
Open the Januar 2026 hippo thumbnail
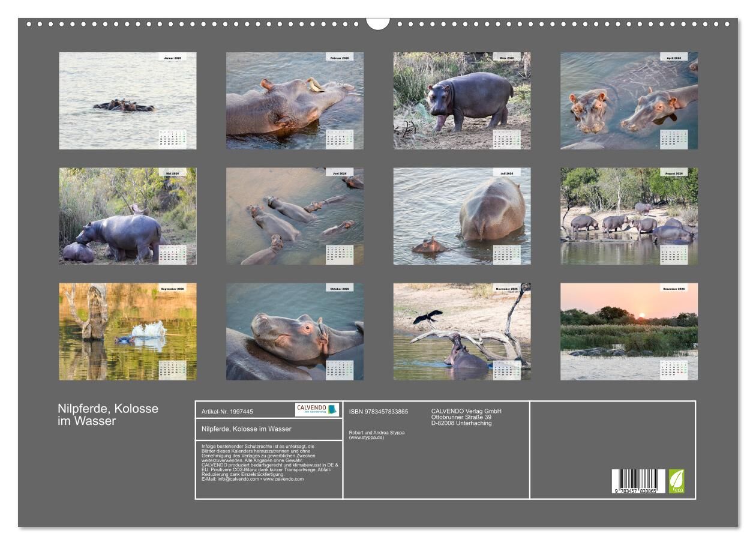pyautogui.click(x=127, y=100)
